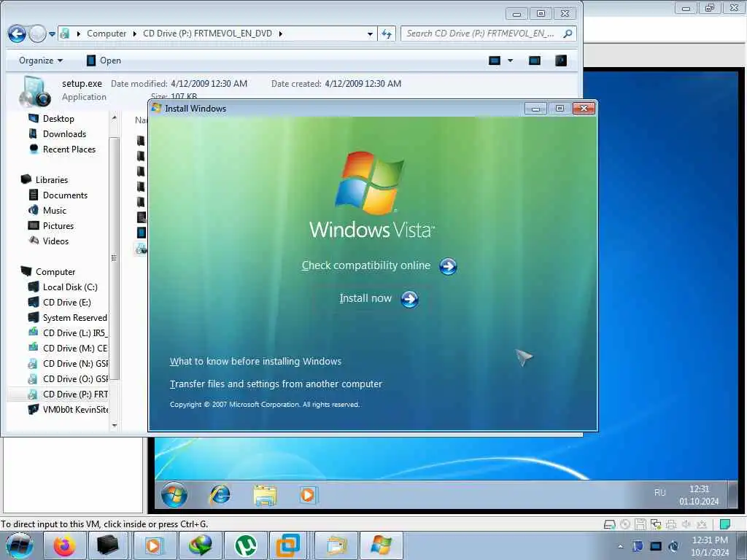Image resolution: width=747 pixels, height=560 pixels.
Task: Click the arrow icon beside Install now
Action: pyautogui.click(x=409, y=299)
